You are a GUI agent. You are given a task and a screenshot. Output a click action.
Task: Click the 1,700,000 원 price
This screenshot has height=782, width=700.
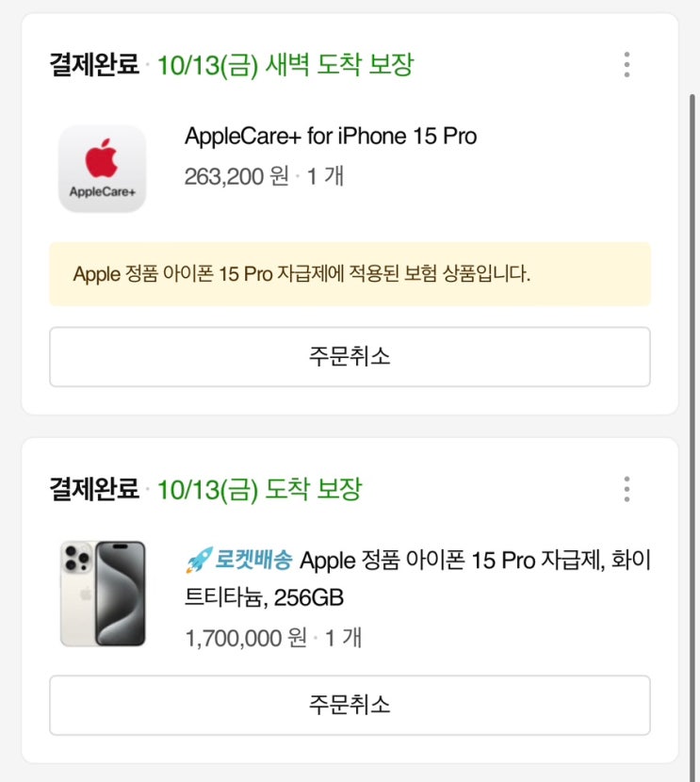click(x=246, y=638)
